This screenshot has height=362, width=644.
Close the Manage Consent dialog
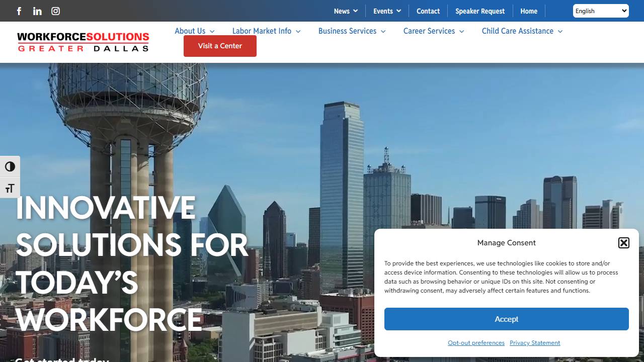[x=623, y=243]
